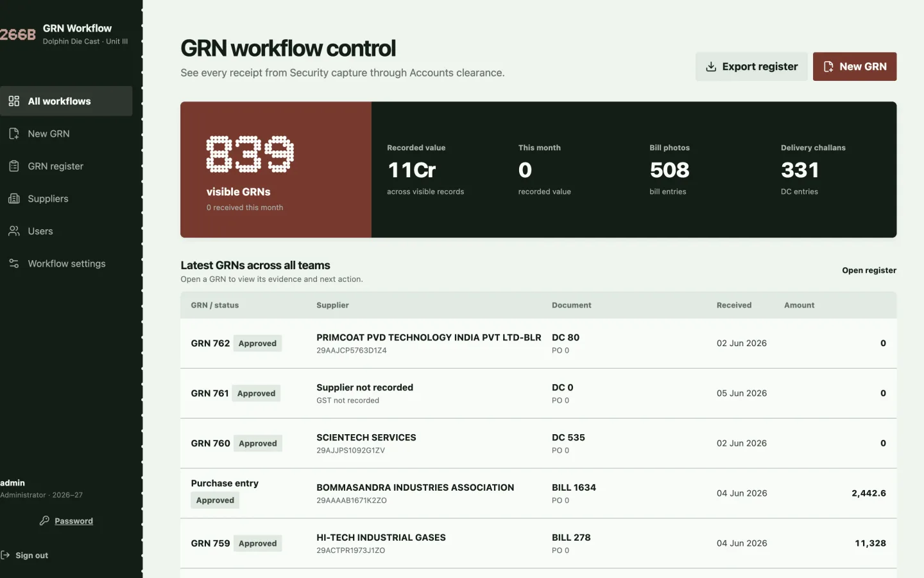
Task: Click the 05 Jun 2026 received date
Action: (742, 394)
